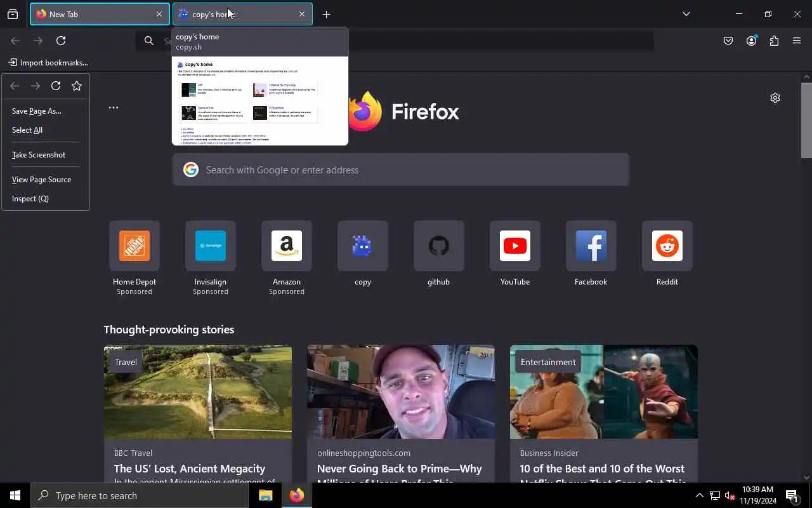This screenshot has height=508, width=812.
Task: Choose Select All from context menu
Action: 46,130
